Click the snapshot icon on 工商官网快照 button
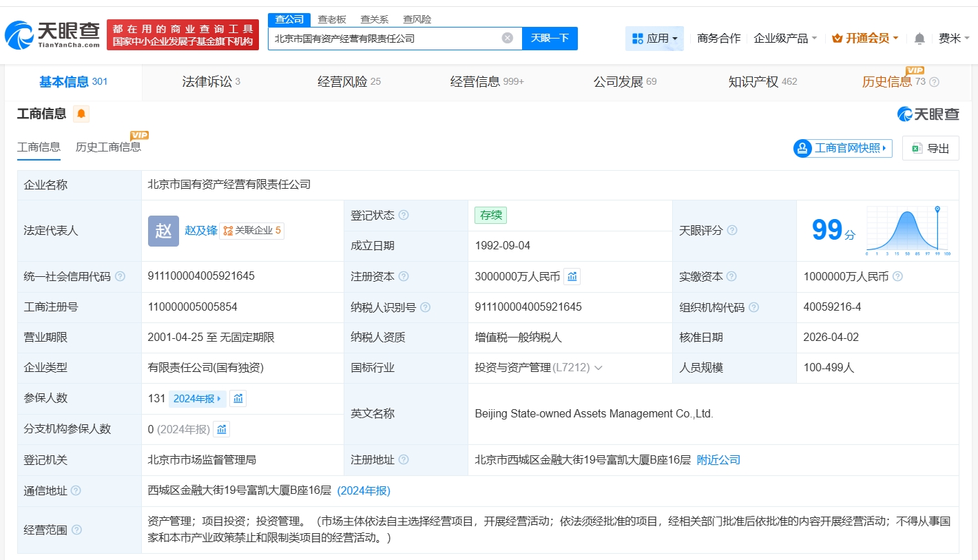Image resolution: width=978 pixels, height=560 pixels. tap(802, 148)
